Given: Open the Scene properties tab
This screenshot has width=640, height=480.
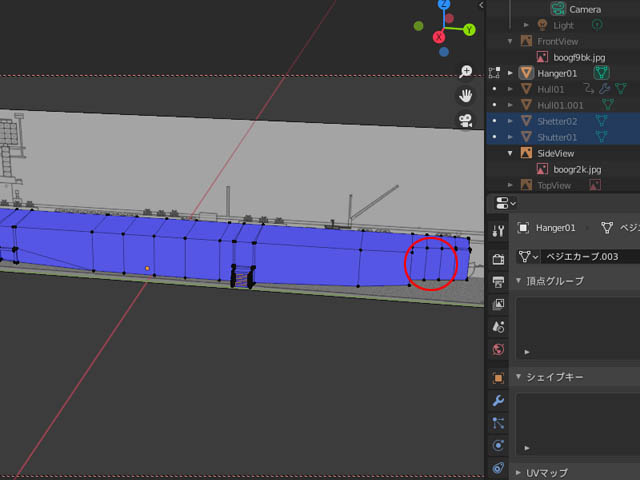Looking at the screenshot, I should pos(498,327).
